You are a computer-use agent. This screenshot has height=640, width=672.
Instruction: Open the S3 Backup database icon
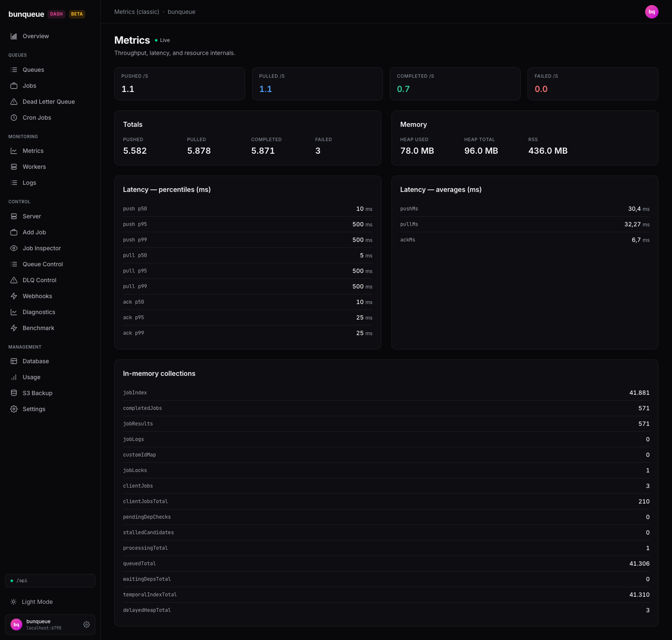point(14,393)
